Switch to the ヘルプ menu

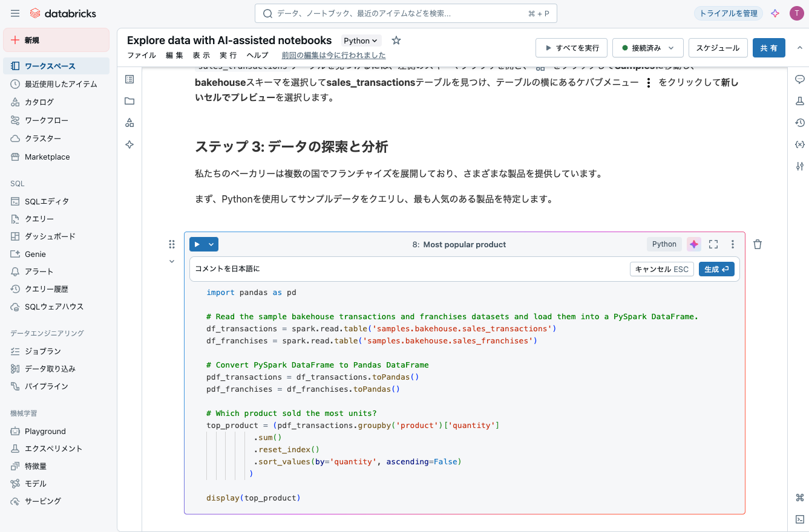point(257,55)
